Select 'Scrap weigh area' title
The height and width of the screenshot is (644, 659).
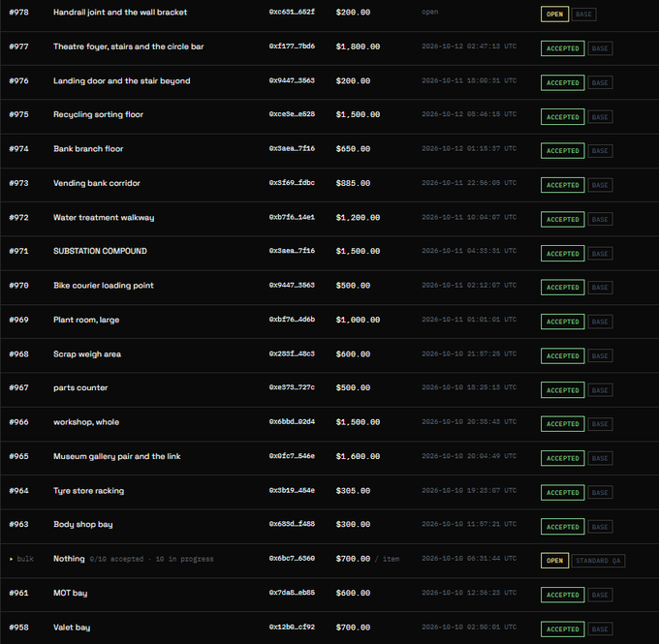click(x=87, y=354)
